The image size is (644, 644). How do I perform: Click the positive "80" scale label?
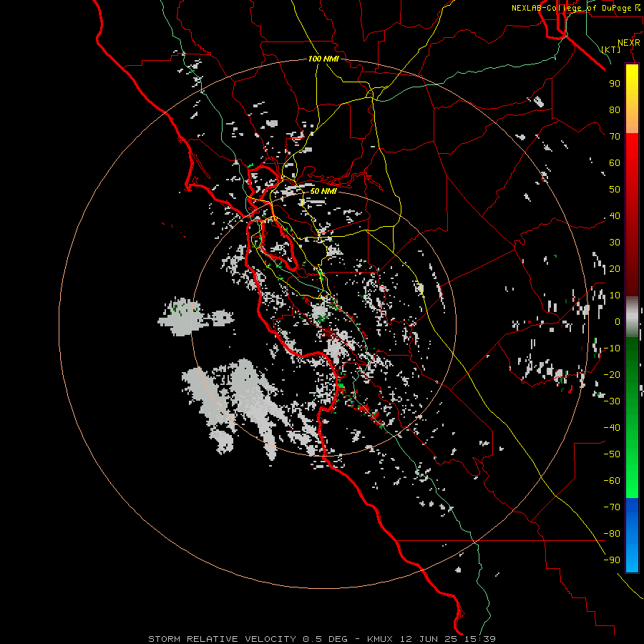coord(615,110)
